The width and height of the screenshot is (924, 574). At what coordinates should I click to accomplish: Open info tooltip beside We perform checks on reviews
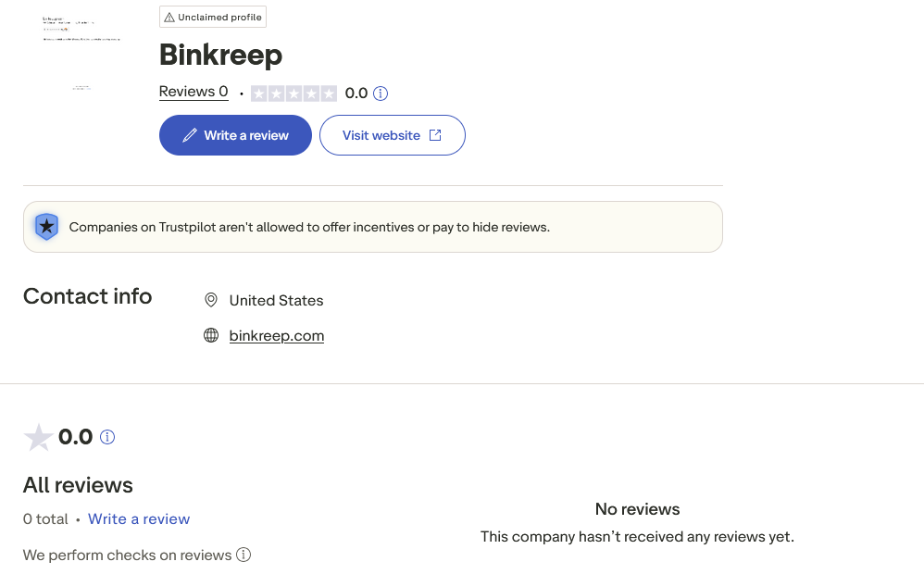click(243, 555)
